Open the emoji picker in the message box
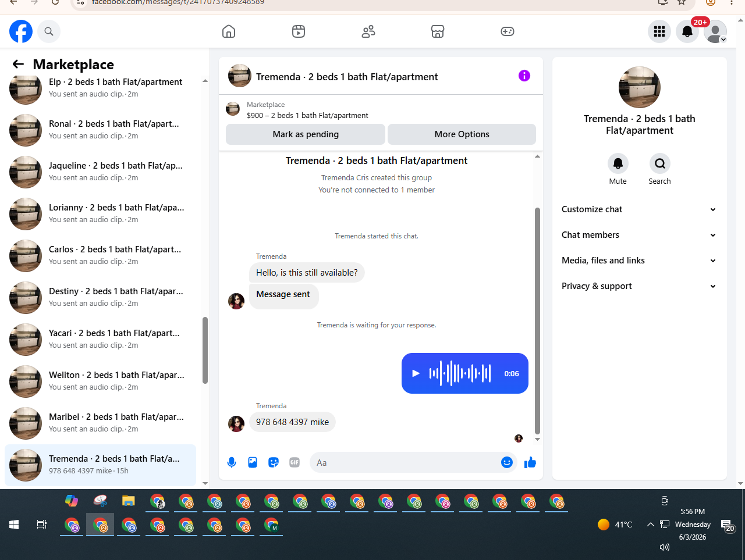The width and height of the screenshot is (745, 560). [507, 462]
